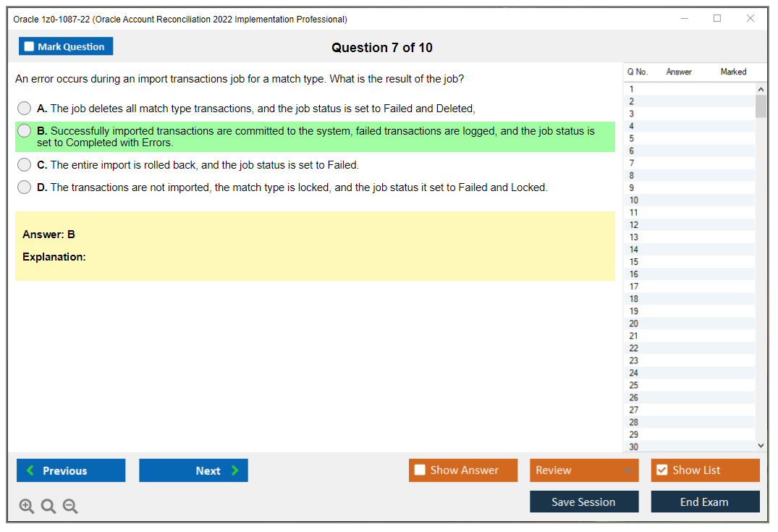Disable the Show List checkbox
778x532 pixels.
(x=661, y=470)
